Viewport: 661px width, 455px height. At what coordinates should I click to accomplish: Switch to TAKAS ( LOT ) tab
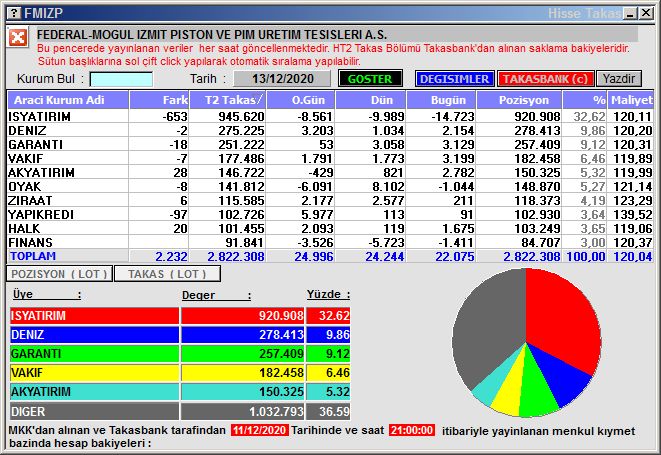click(167, 274)
